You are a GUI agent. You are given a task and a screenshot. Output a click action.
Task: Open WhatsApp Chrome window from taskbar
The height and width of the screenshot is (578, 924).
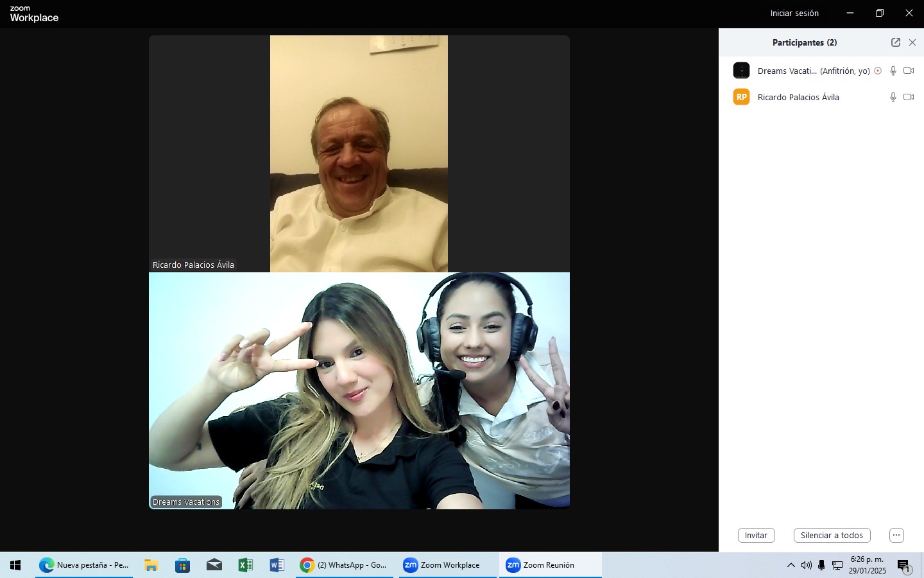tap(345, 565)
